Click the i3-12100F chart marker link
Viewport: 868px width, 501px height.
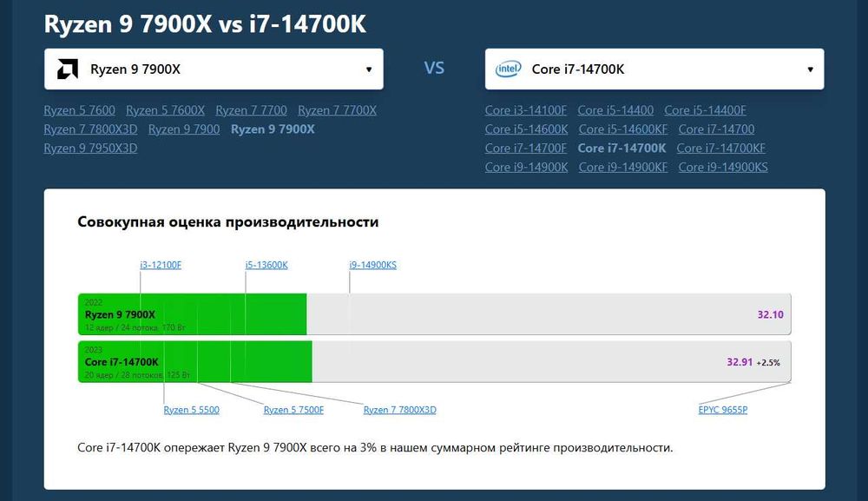point(161,265)
